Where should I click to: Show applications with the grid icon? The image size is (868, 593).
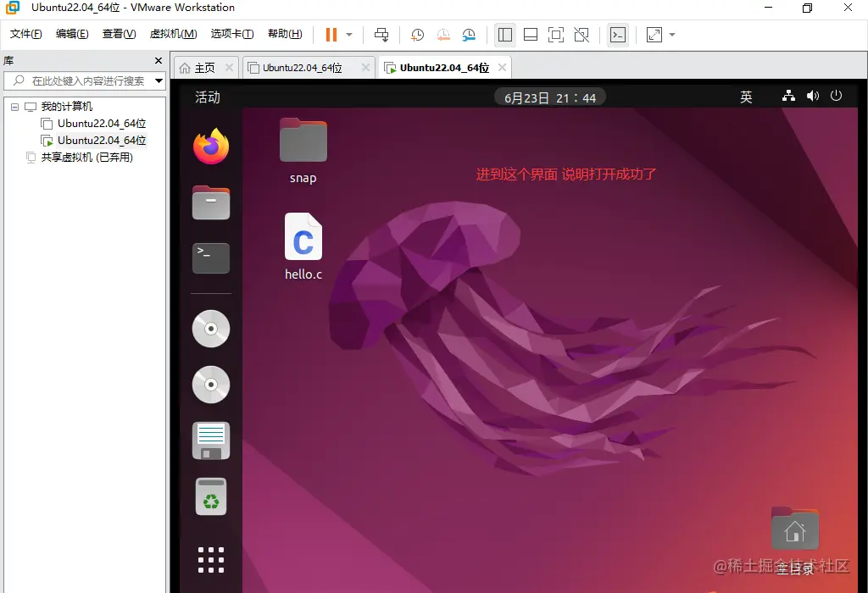tap(211, 560)
